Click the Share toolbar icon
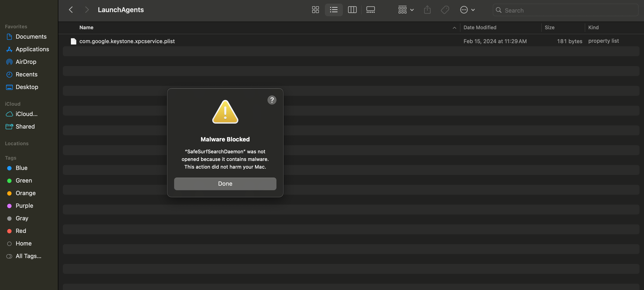The width and height of the screenshot is (644, 290). pyautogui.click(x=427, y=10)
